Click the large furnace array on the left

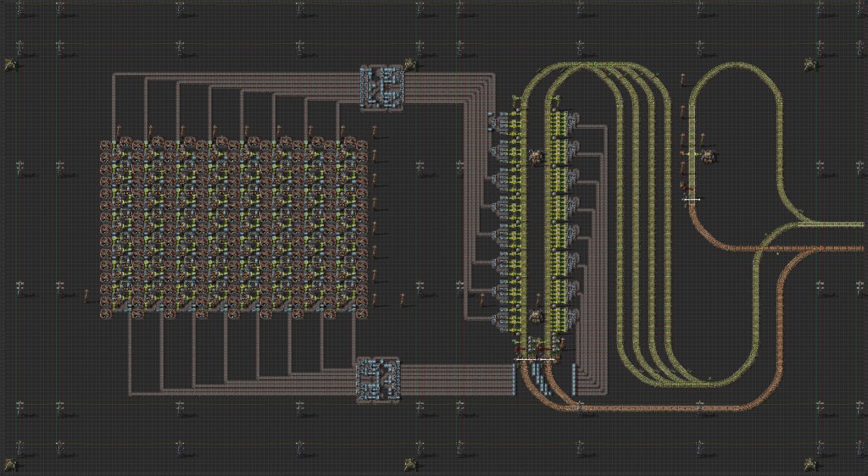(234, 228)
